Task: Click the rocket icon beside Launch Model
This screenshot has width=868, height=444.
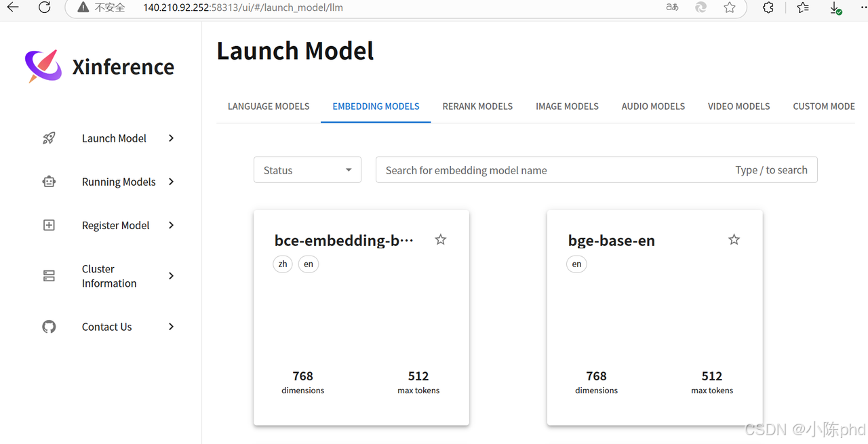Action: coord(49,138)
